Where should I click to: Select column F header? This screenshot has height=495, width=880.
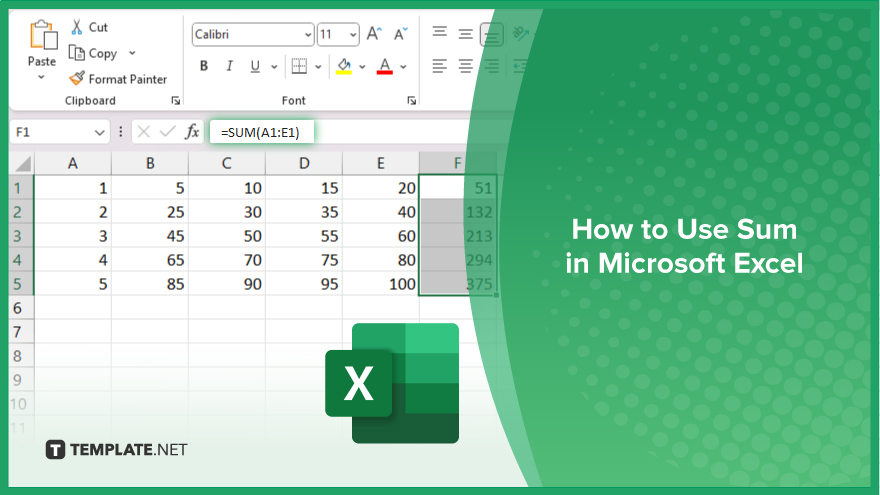pyautogui.click(x=457, y=164)
